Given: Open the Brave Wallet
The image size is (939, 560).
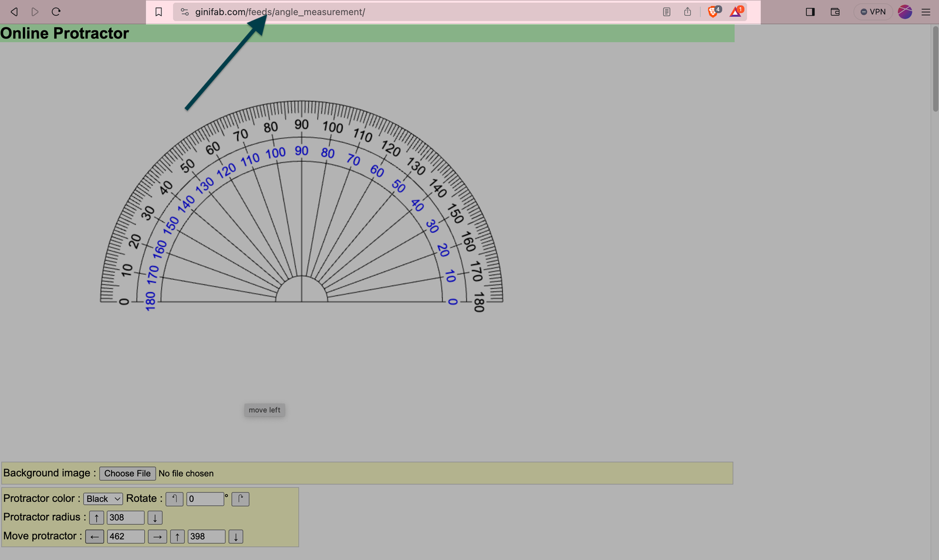Looking at the screenshot, I should [835, 12].
